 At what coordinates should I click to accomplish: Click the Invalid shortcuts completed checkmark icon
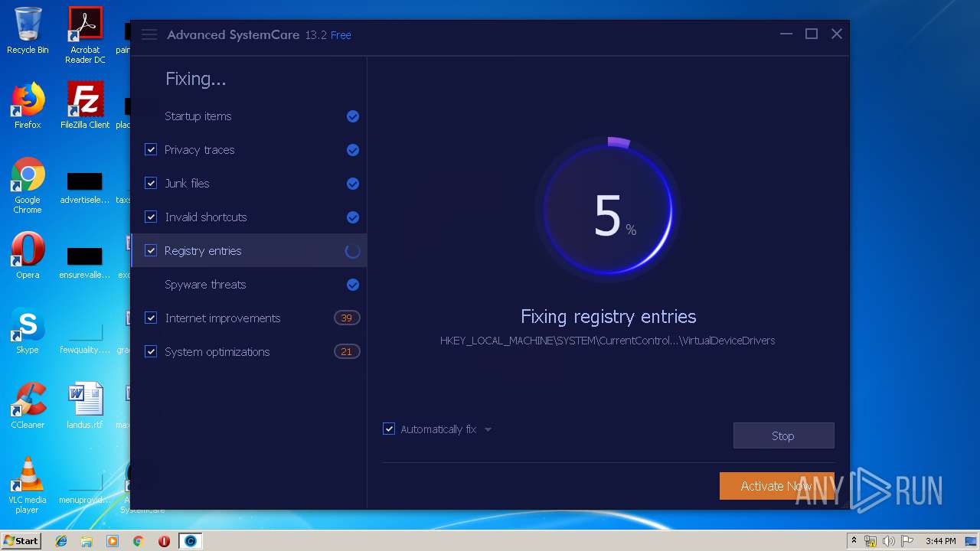(x=353, y=217)
